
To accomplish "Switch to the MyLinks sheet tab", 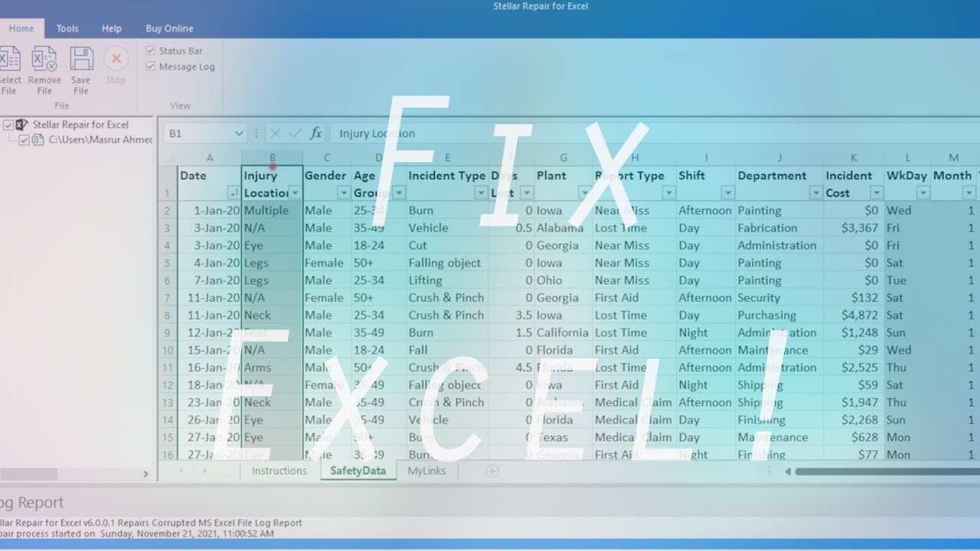I will [426, 471].
